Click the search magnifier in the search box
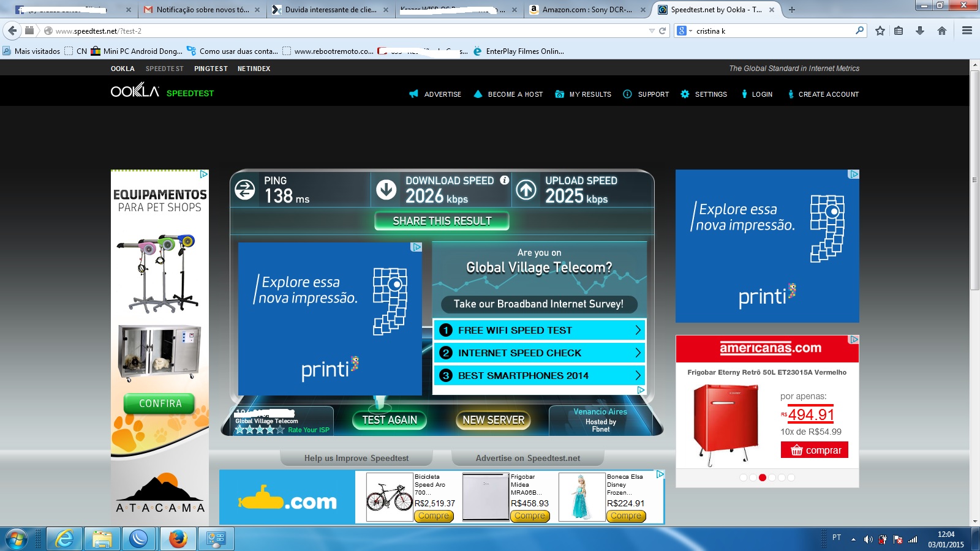This screenshot has height=551, width=980. point(859,31)
